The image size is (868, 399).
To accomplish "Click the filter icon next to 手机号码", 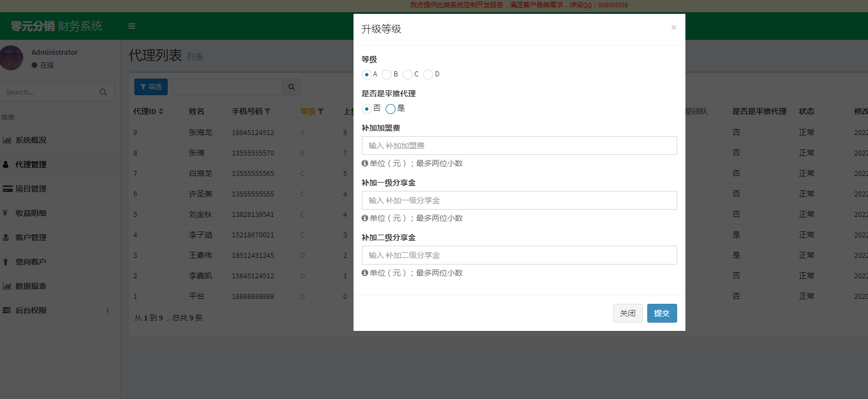I will [x=268, y=111].
